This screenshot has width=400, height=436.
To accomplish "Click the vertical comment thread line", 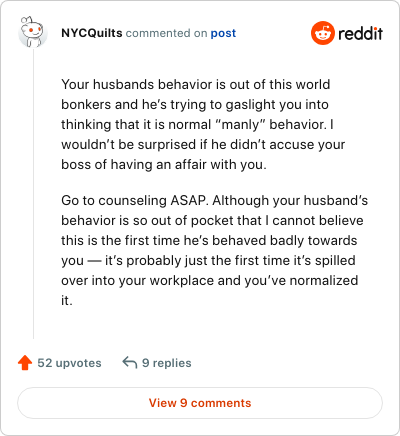I will point(33,193).
